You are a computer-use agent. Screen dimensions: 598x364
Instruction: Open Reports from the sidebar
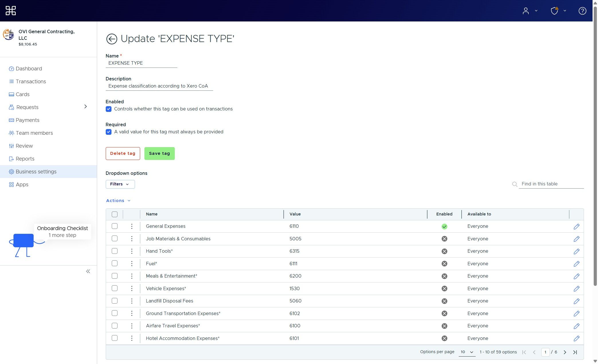[25, 159]
